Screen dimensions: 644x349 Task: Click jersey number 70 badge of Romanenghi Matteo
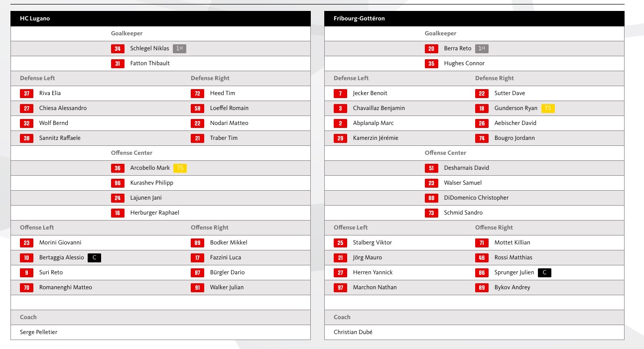click(27, 287)
